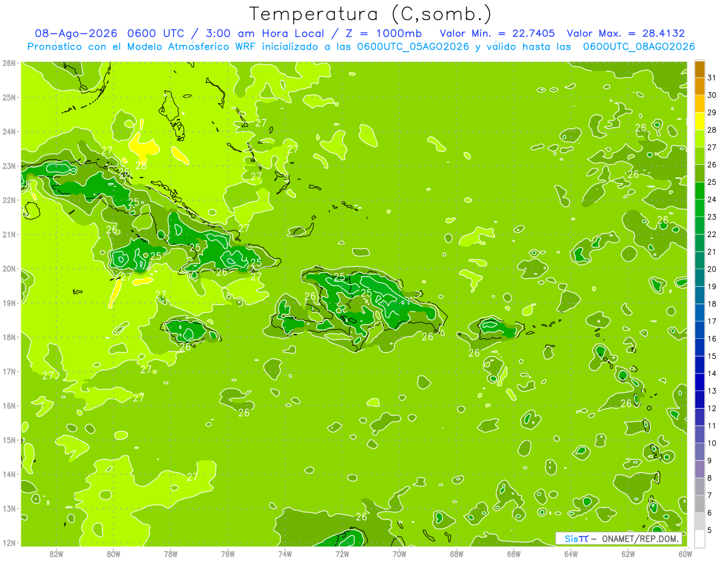Click the '14N' latitude axis label

pyautogui.click(x=8, y=474)
